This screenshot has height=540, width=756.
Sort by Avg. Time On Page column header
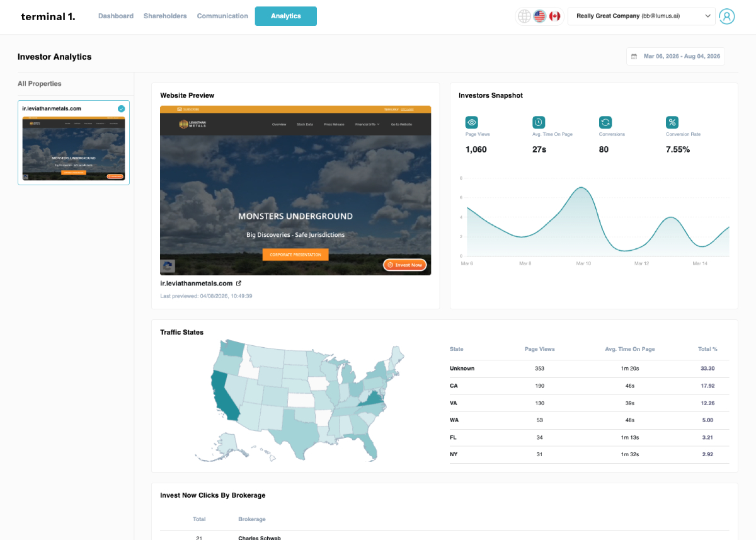630,349
